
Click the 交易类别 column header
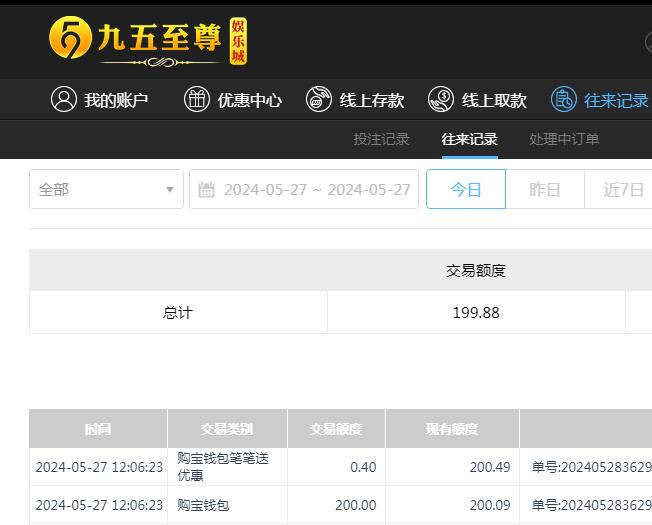point(227,429)
